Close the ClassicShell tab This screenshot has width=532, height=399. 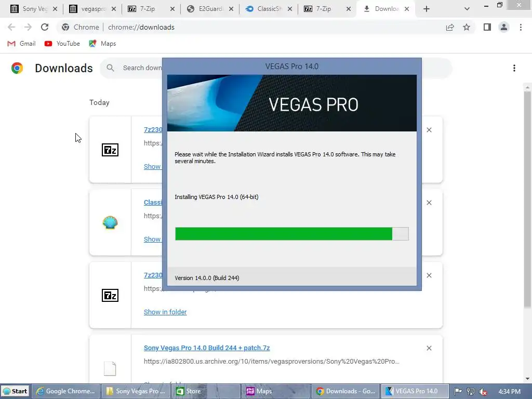[290, 9]
